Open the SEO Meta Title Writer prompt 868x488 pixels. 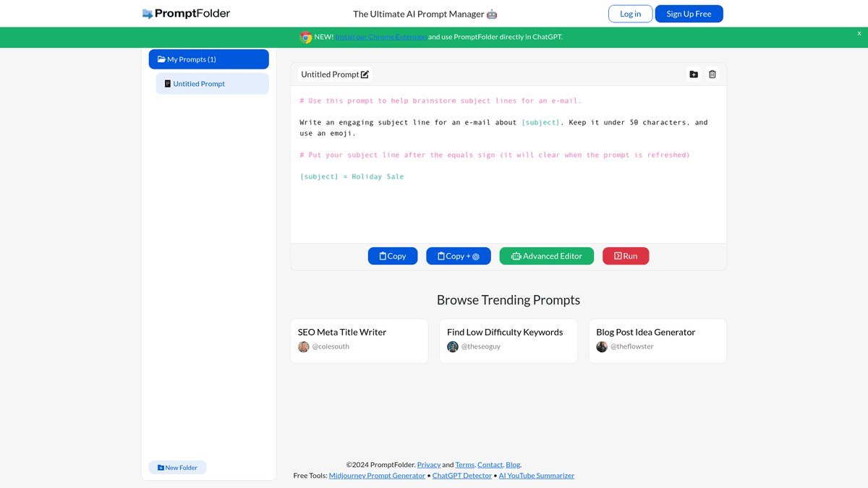pyautogui.click(x=342, y=333)
